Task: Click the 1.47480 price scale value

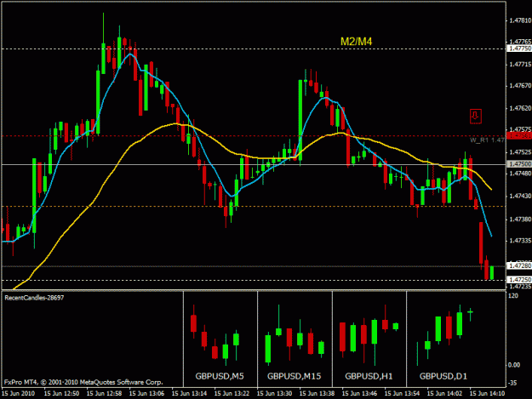Action: pos(520,174)
